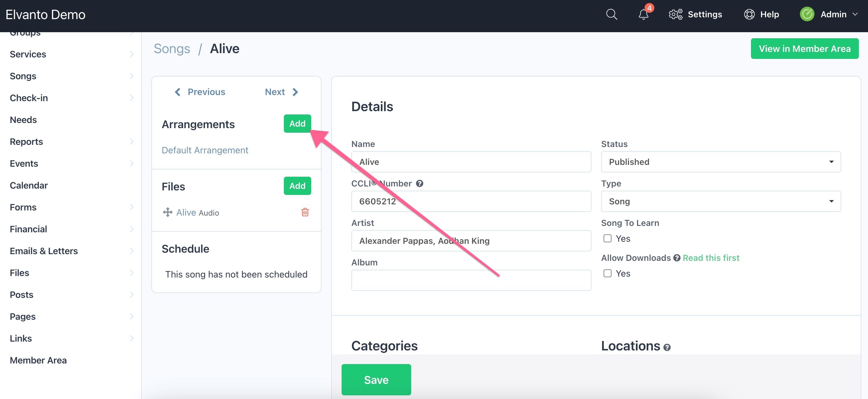Tick the Allow Downloads Yes checkbox
Screen dimensions: 868x399
click(608, 273)
